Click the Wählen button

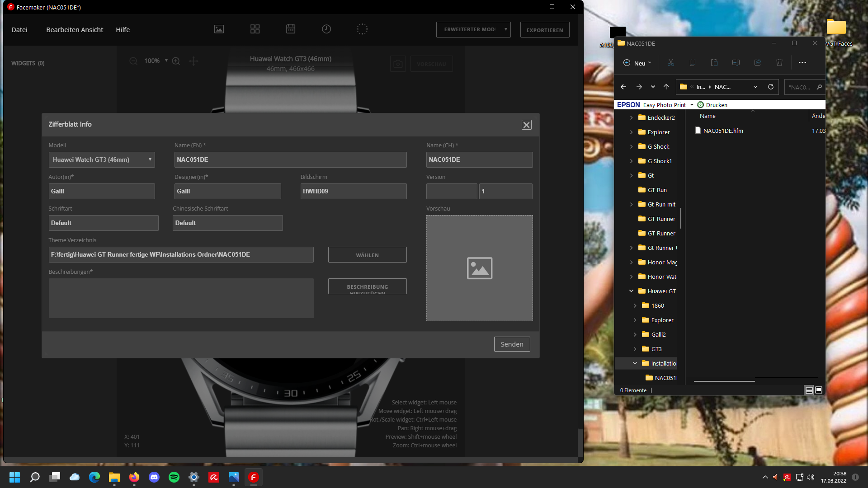(367, 255)
